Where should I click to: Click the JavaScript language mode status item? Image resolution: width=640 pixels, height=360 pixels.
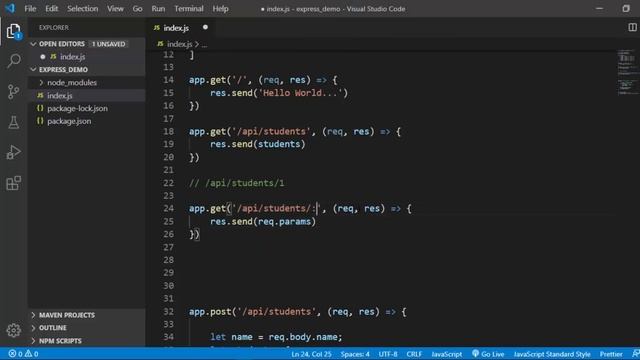pos(447,354)
